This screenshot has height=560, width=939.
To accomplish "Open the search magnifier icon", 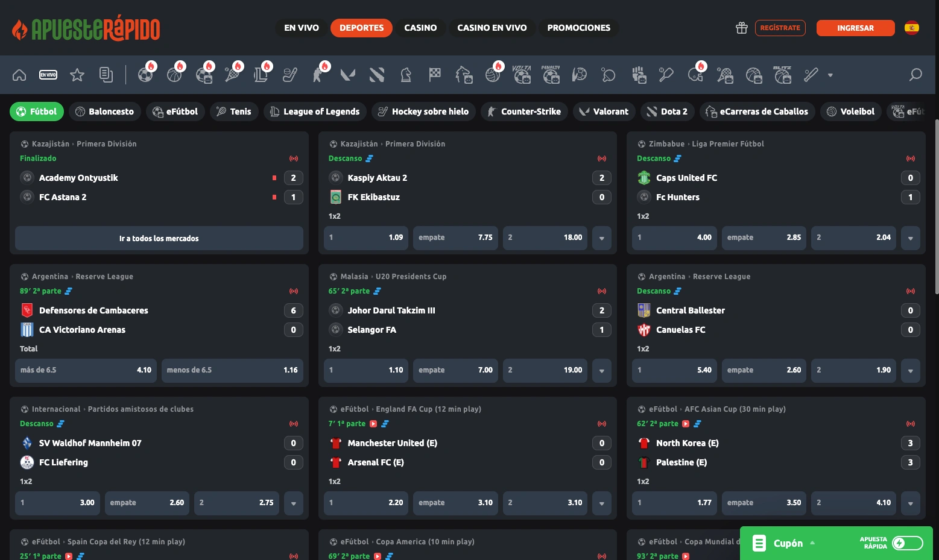I will point(916,75).
